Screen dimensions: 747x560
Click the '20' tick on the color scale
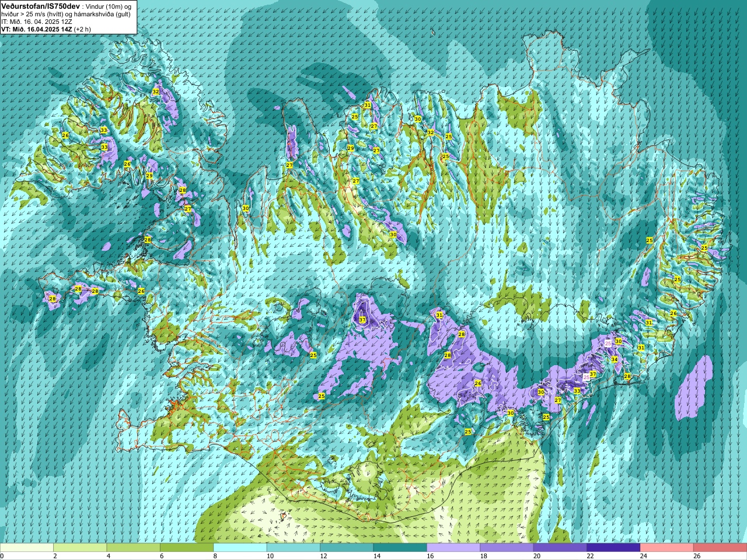537,556
